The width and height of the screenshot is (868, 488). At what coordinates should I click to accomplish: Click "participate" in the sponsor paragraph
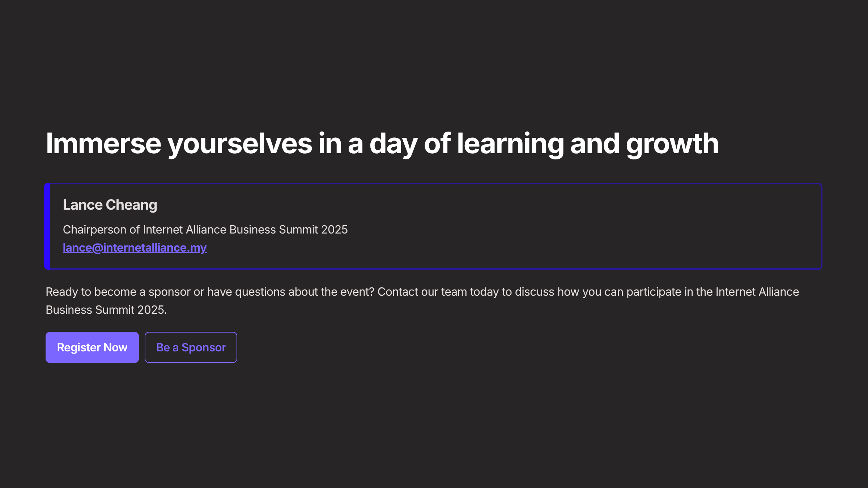pyautogui.click(x=654, y=292)
